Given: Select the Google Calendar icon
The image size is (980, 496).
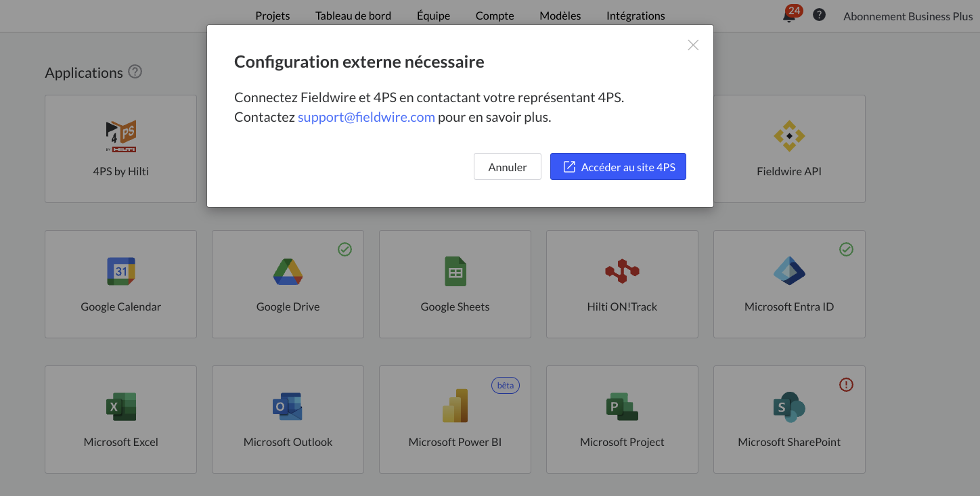Looking at the screenshot, I should [x=120, y=271].
